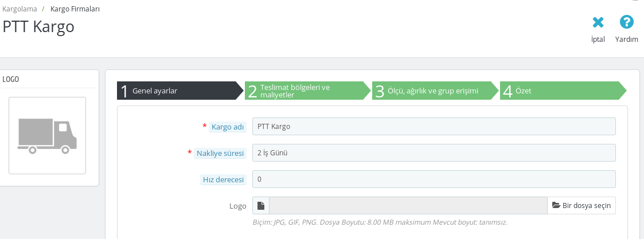This screenshot has height=239, width=644.
Task: Open Kargolama breadcrumb link
Action: [19, 9]
